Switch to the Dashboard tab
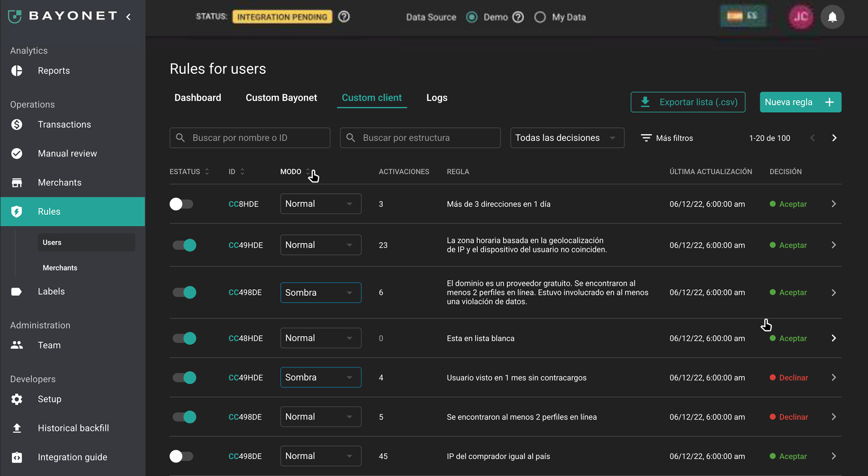The image size is (868, 476). [198, 98]
